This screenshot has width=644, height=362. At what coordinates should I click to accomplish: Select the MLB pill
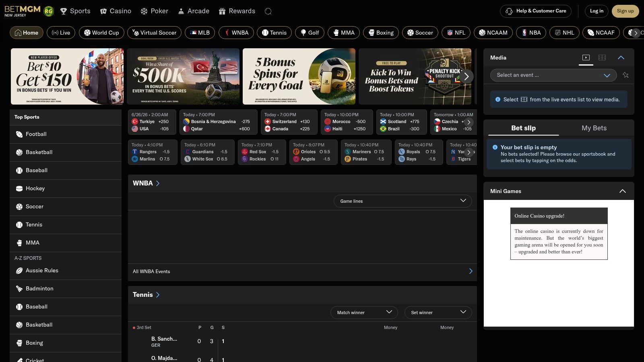coord(200,33)
